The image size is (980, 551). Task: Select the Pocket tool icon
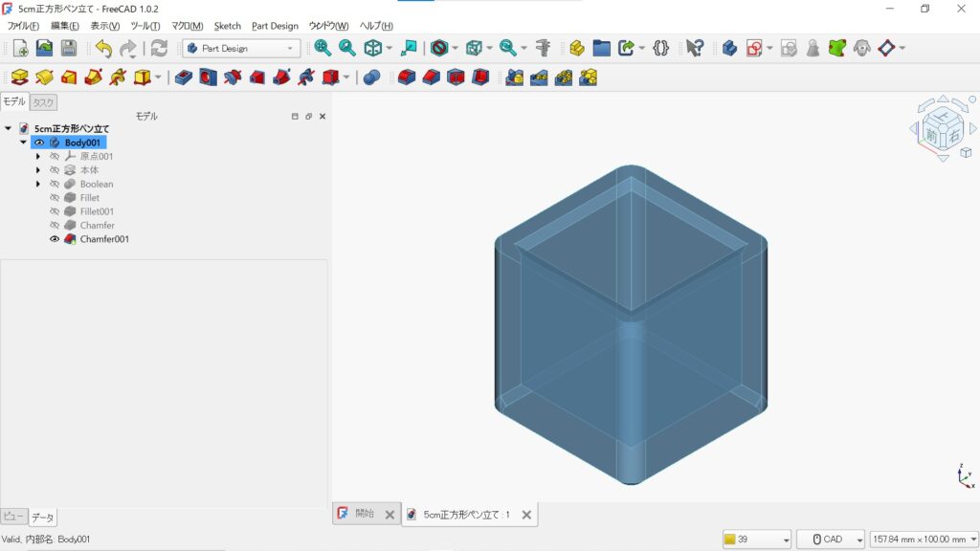tap(184, 77)
